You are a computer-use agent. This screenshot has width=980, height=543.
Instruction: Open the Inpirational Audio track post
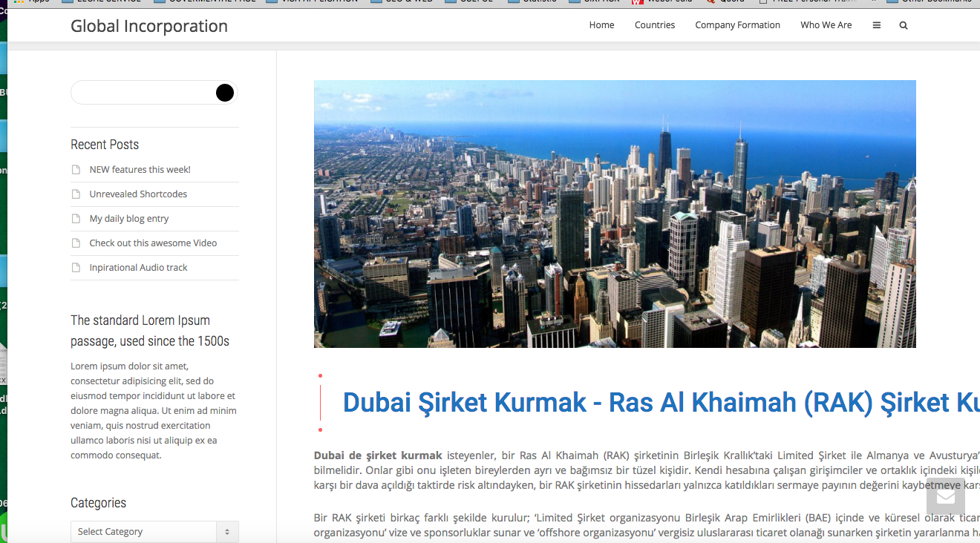point(139,268)
